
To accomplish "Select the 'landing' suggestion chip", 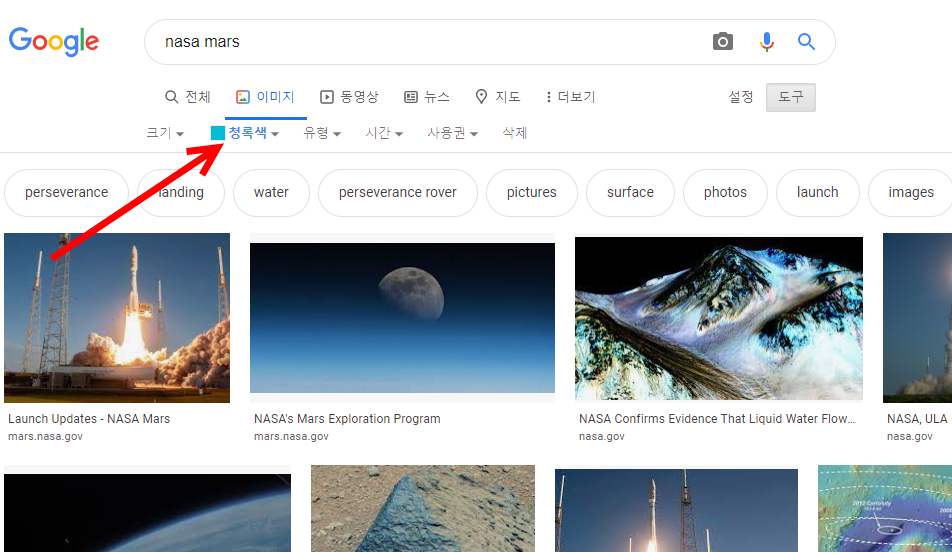I will pyautogui.click(x=181, y=193).
